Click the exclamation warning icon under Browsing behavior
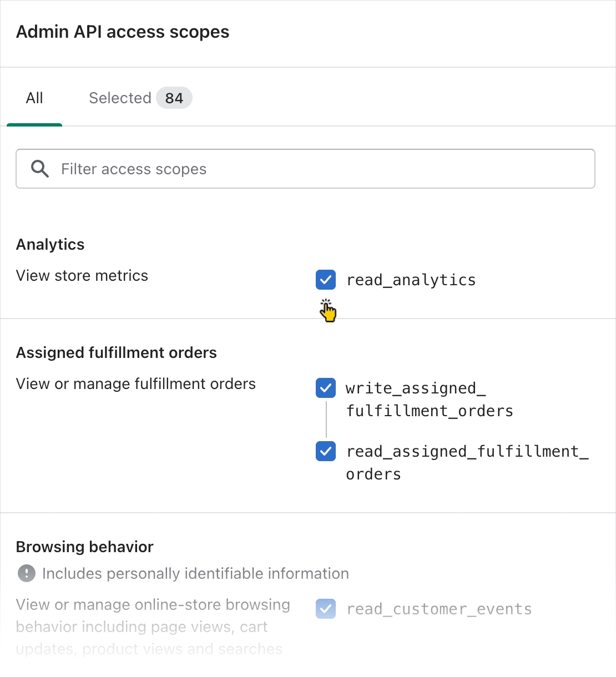Image resolution: width=616 pixels, height=677 pixels. click(27, 573)
